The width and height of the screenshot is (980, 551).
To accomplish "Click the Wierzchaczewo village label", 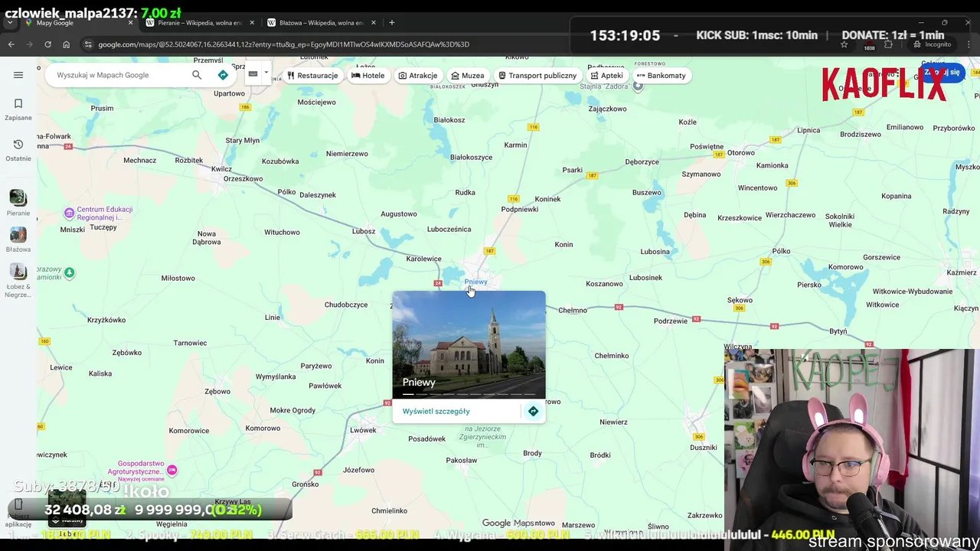I will pos(790,215).
